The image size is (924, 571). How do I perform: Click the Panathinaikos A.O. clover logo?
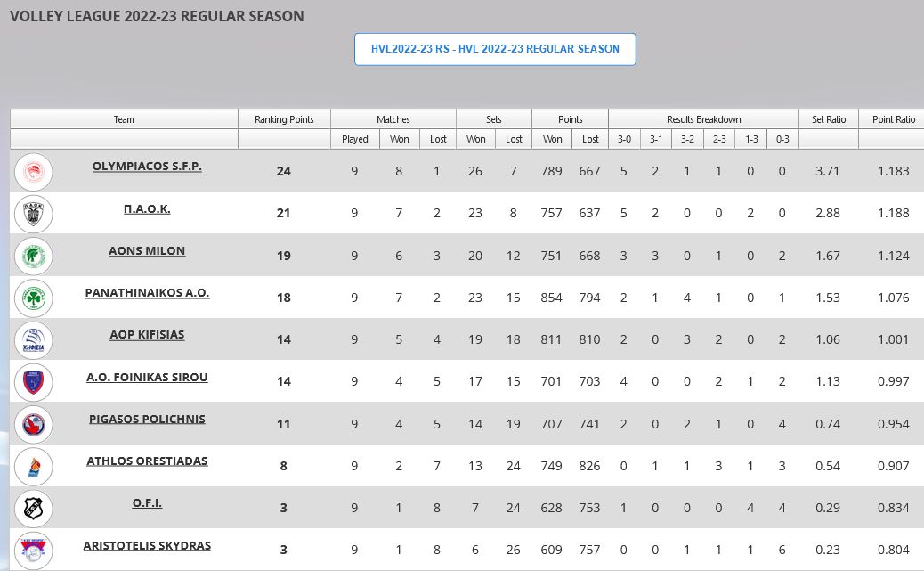pos(34,298)
